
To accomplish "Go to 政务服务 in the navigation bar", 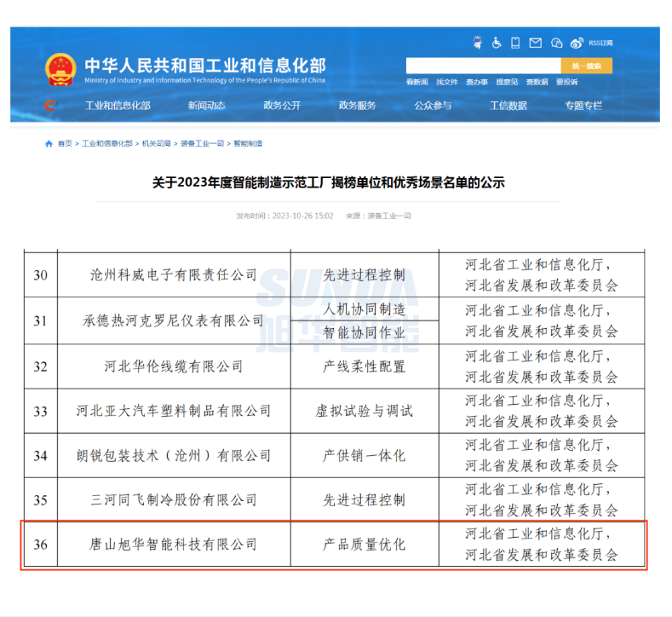I will pos(357,106).
